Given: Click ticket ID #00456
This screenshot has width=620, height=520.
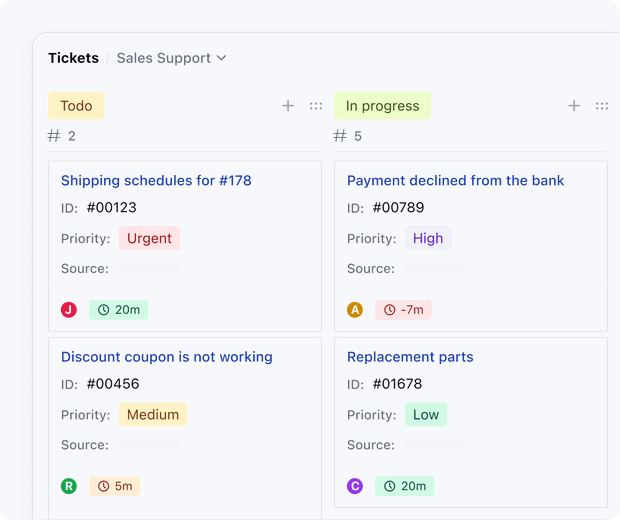Looking at the screenshot, I should pyautogui.click(x=113, y=384).
